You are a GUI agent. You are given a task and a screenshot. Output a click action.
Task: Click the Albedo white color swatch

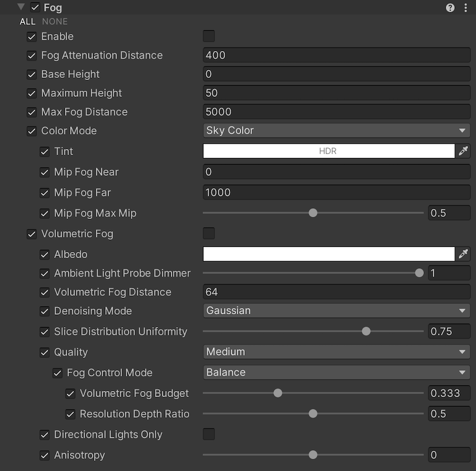pos(328,254)
